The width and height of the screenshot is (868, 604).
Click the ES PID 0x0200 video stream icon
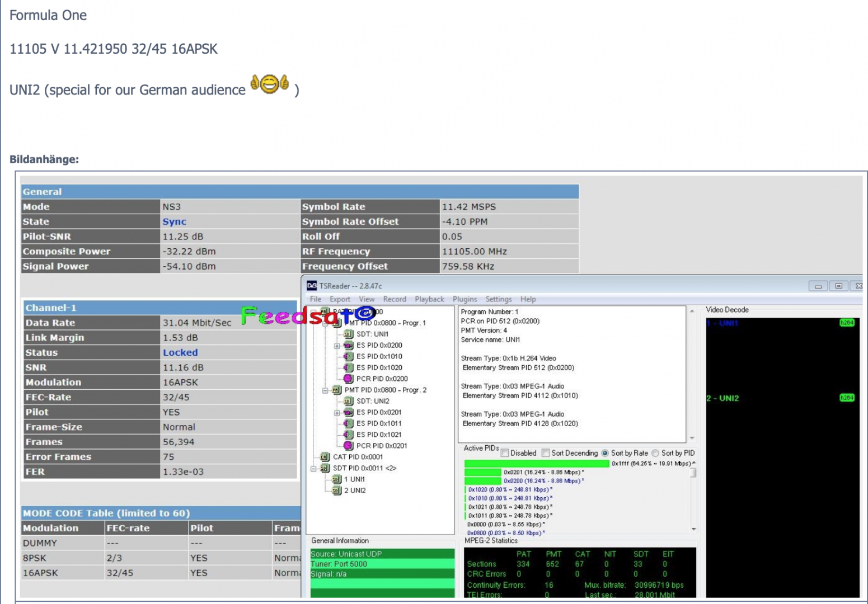348,346
